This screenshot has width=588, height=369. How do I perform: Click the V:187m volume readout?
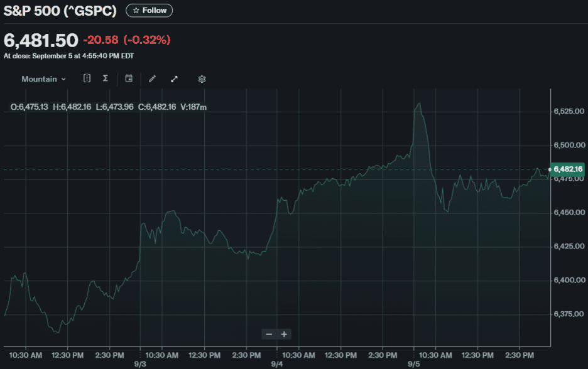[x=193, y=107]
